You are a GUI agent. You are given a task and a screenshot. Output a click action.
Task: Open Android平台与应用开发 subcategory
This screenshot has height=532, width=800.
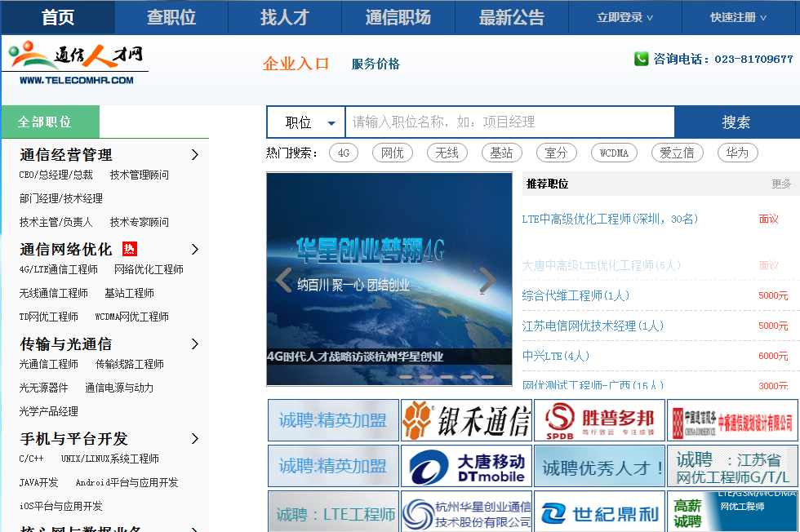click(127, 482)
